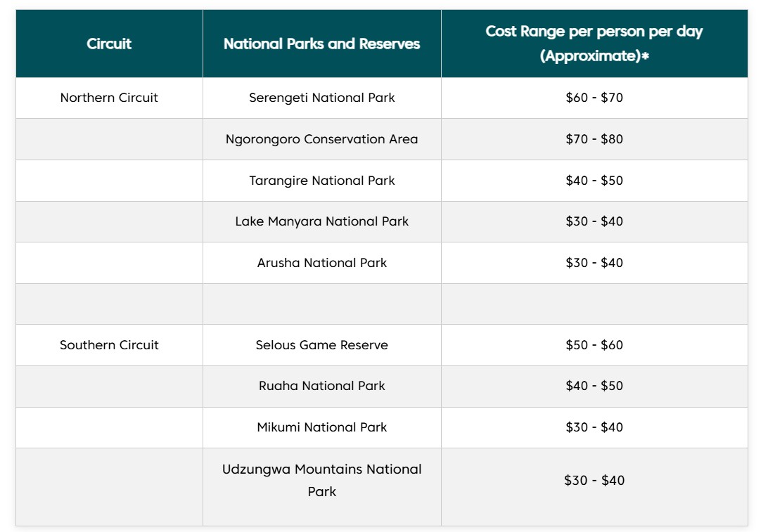Click Mikumi National Park cell
Screen dimensions: 761x532
tap(322, 427)
